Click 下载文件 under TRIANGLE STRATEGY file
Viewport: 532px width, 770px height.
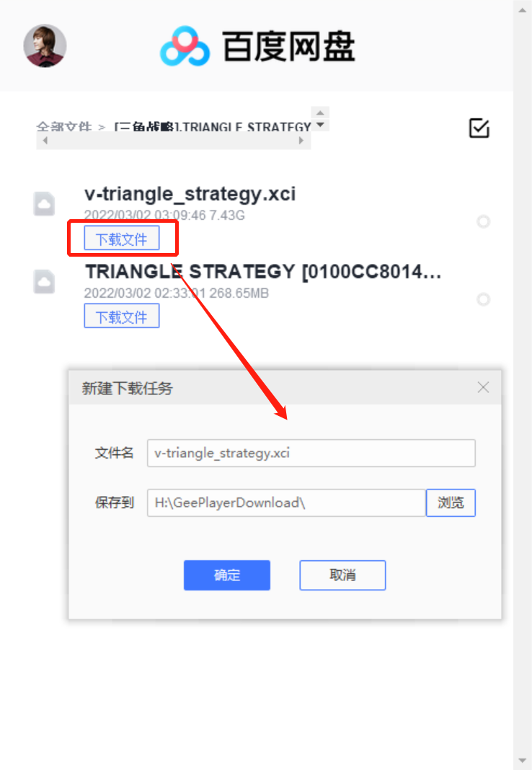point(122,316)
